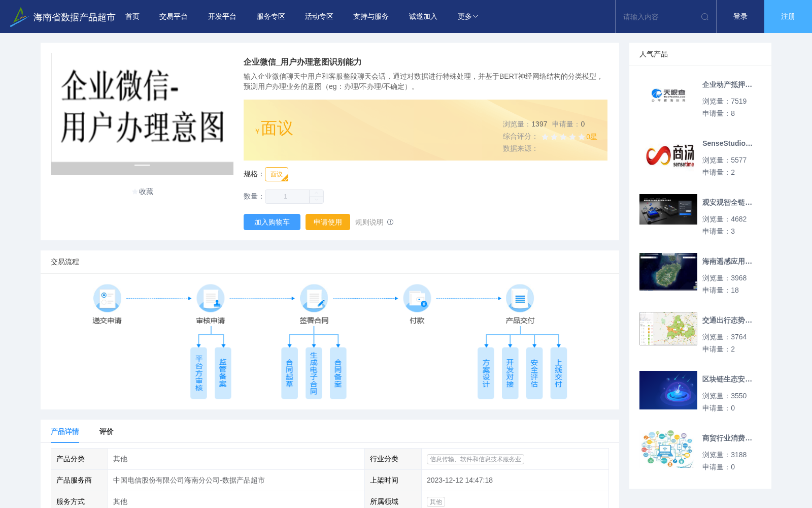The height and width of the screenshot is (508, 812).
Task: Click the 收藏 star icon
Action: pos(135,192)
